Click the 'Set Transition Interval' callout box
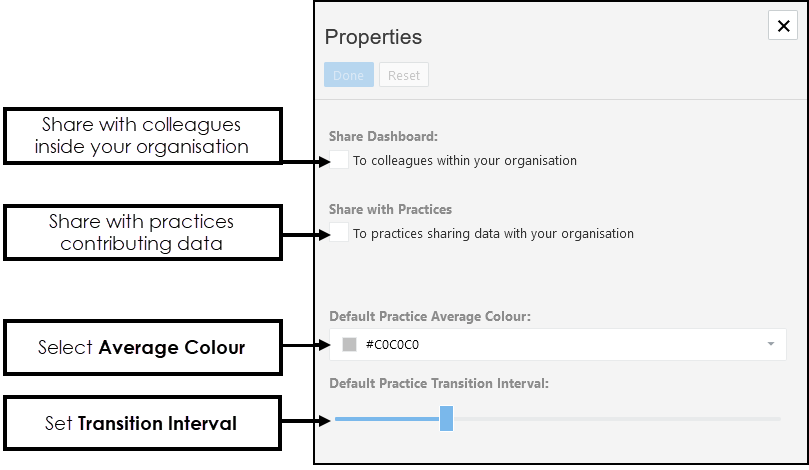 click(142, 423)
